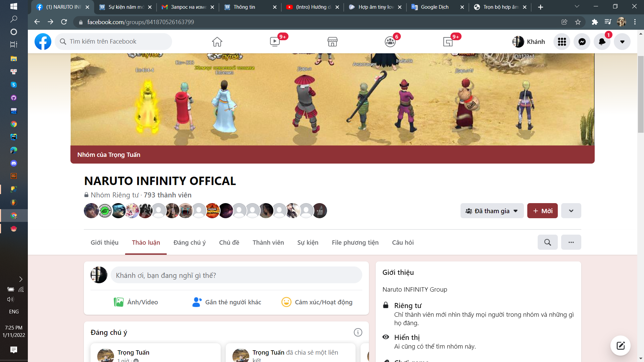Open File Explorer in the taskbar
Screen dimensions: 644x362
pyautogui.click(x=14, y=59)
